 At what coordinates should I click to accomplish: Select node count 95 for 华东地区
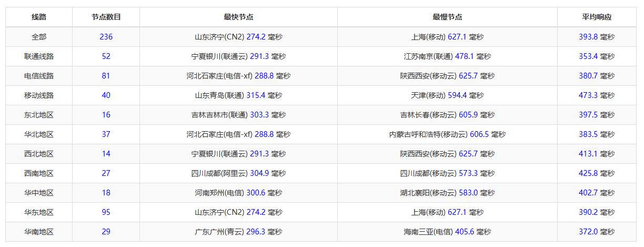(x=106, y=212)
